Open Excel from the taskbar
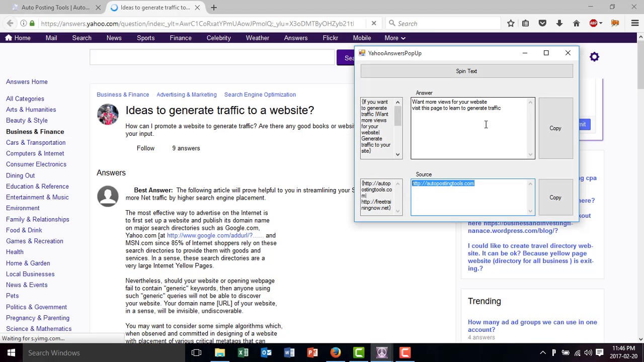 click(x=243, y=352)
